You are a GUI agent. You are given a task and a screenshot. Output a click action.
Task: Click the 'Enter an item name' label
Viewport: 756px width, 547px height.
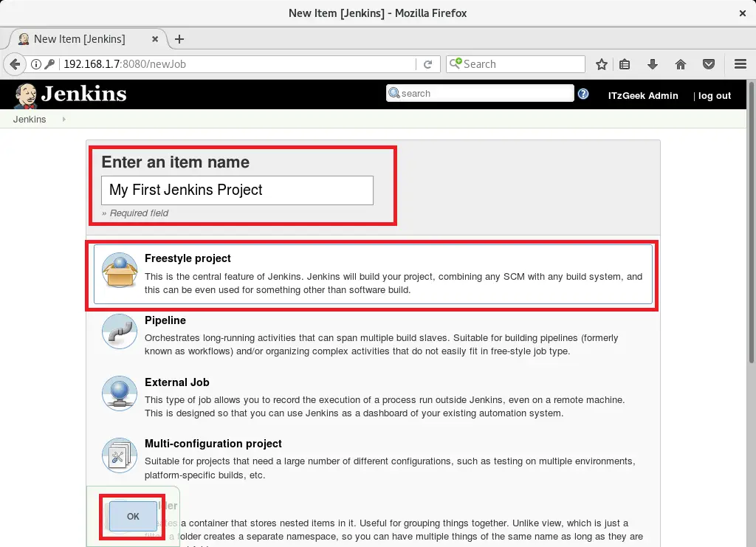point(176,162)
